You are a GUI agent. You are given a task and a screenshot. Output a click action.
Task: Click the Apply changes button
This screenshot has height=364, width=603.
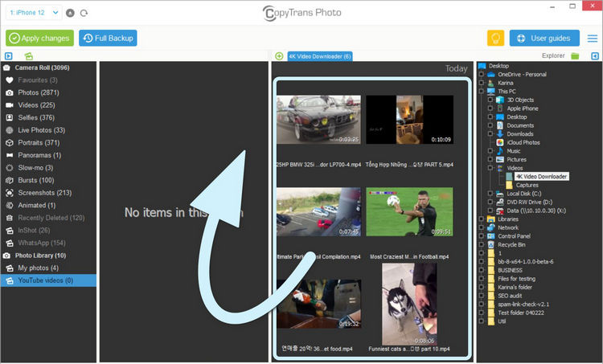tap(39, 38)
